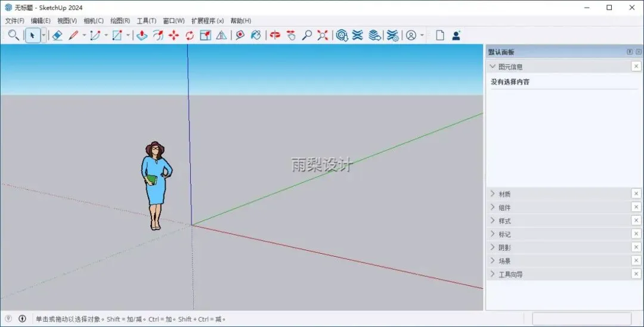
Task: Click Send to LayOut icon
Action: click(x=374, y=35)
